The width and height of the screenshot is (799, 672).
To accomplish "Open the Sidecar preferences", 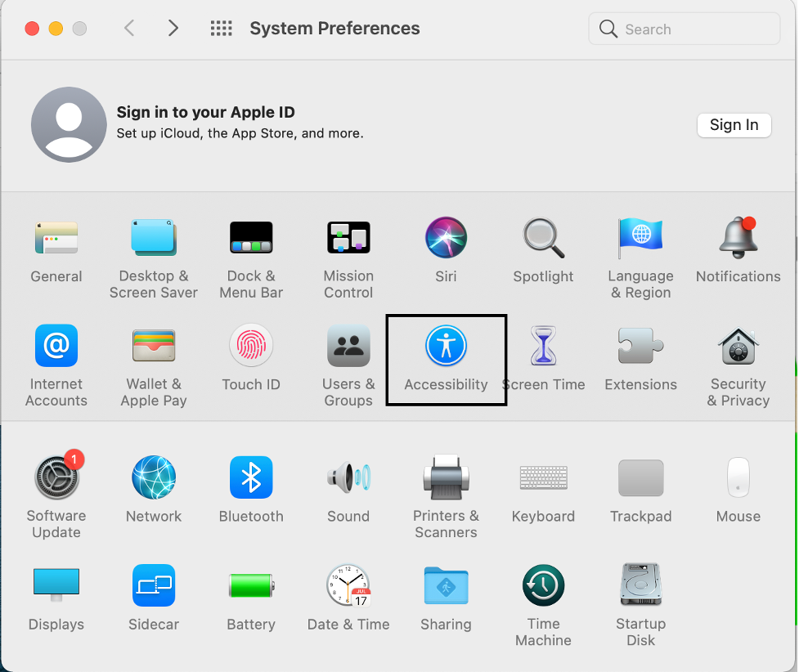I will [154, 597].
